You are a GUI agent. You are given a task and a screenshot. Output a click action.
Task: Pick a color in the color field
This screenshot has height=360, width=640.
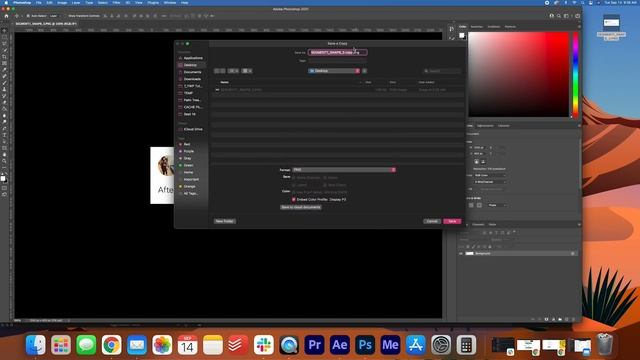pos(518,75)
